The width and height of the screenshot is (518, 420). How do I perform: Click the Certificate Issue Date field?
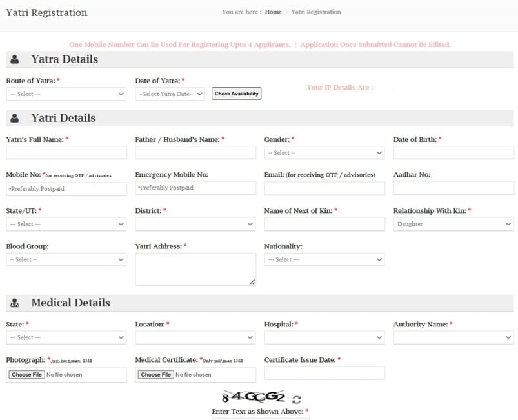323,373
